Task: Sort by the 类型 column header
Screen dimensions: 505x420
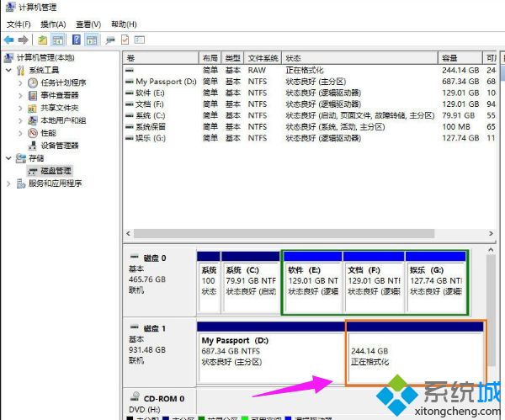Action: pos(232,58)
